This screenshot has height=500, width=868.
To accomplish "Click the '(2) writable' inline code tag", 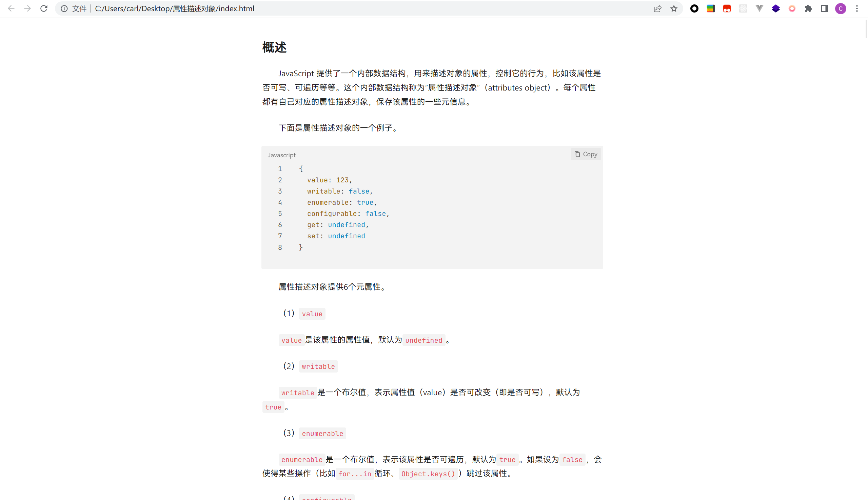I will [x=318, y=366].
